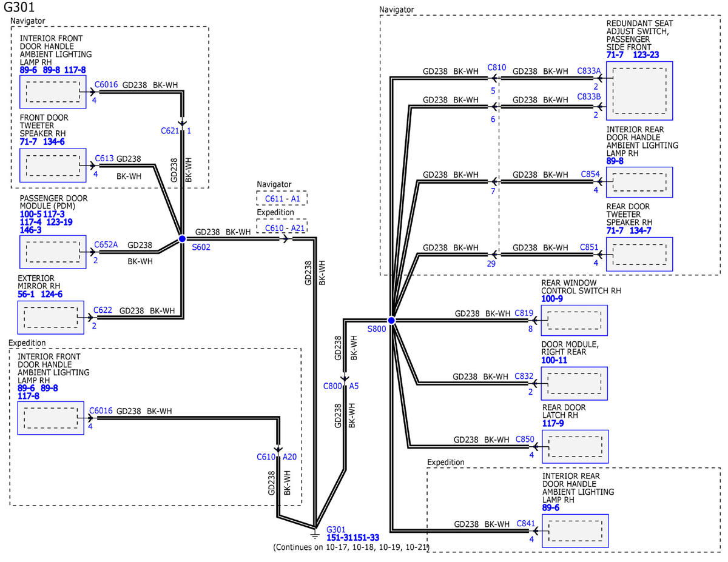The height and width of the screenshot is (562, 728).
Task: Select the Rear Door Latch RH component box
Action: pyautogui.click(x=575, y=446)
